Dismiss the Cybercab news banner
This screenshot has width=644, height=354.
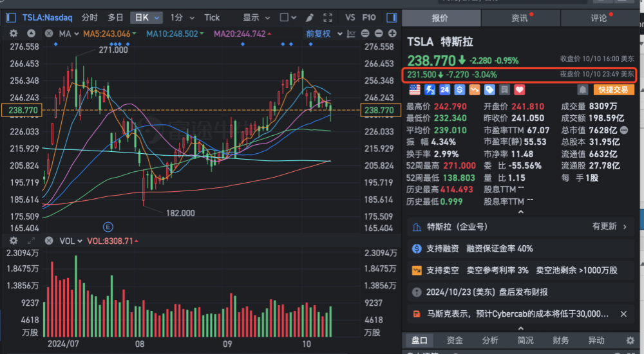(623, 314)
